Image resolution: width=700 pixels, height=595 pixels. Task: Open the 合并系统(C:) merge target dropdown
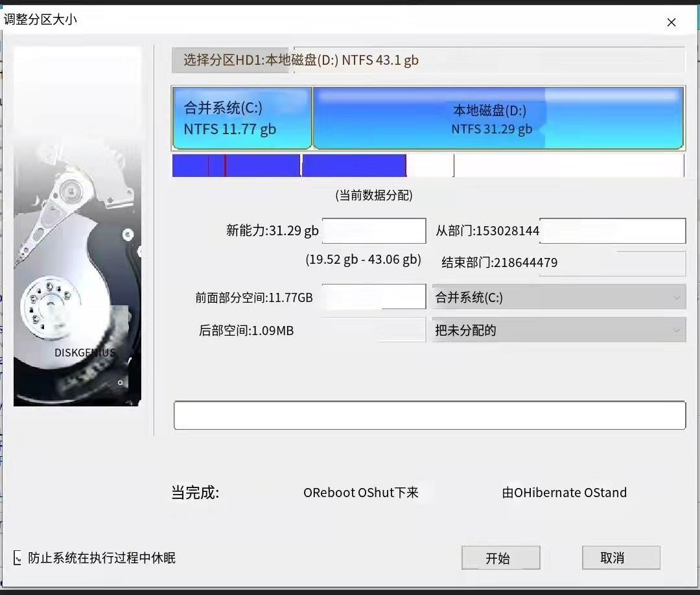(x=559, y=297)
